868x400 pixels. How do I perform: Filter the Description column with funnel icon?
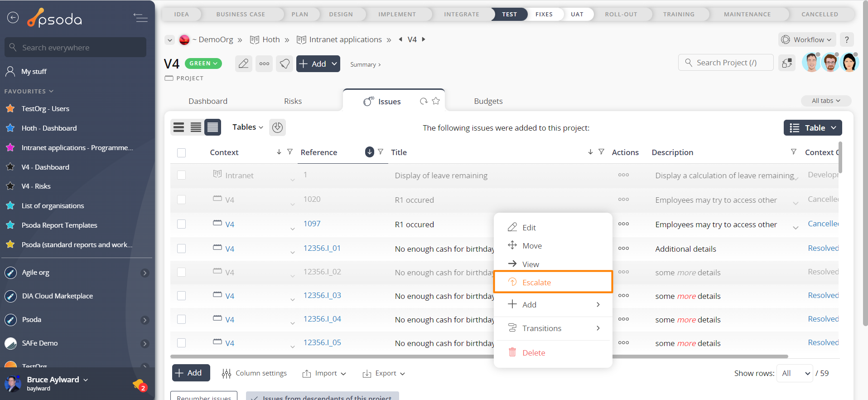[x=794, y=151]
